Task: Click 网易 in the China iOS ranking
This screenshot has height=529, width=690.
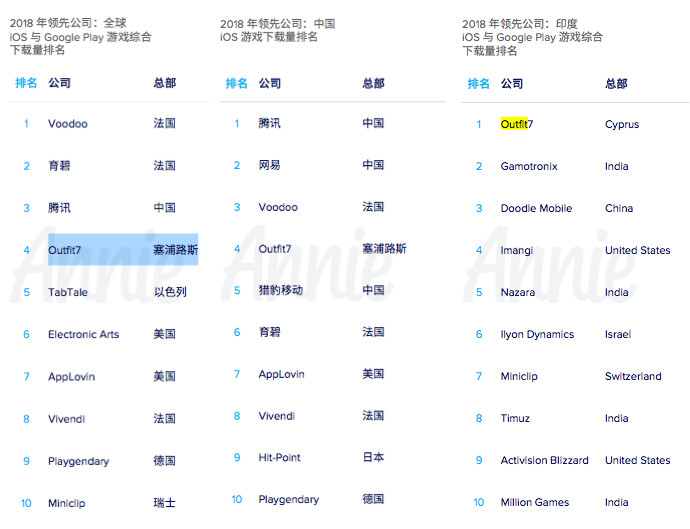Action: pyautogui.click(x=269, y=165)
